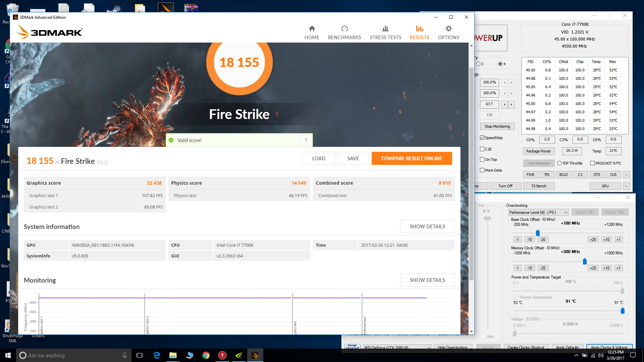The image size is (644, 362).
Task: Click Stop Monitoring in ThrottleStop
Action: click(x=497, y=126)
